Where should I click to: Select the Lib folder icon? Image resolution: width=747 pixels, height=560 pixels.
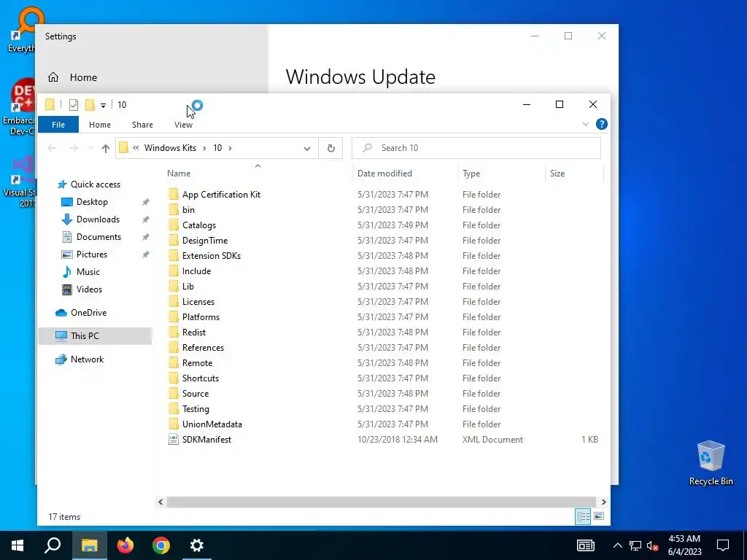[x=174, y=286]
